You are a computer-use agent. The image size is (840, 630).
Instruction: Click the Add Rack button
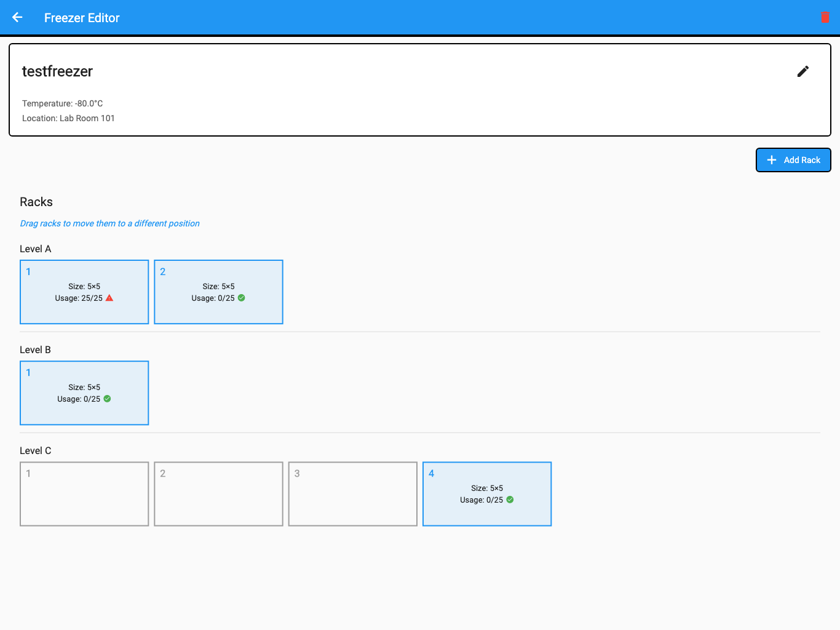tap(793, 160)
